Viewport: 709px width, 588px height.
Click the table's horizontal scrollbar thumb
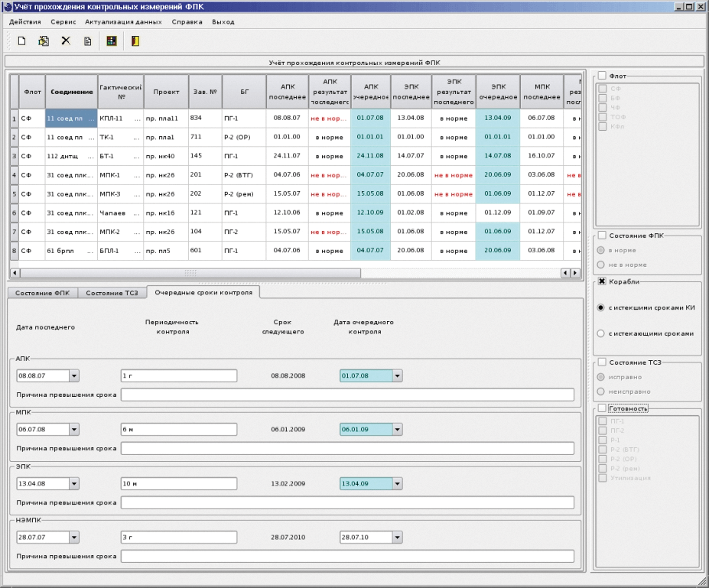pos(190,273)
